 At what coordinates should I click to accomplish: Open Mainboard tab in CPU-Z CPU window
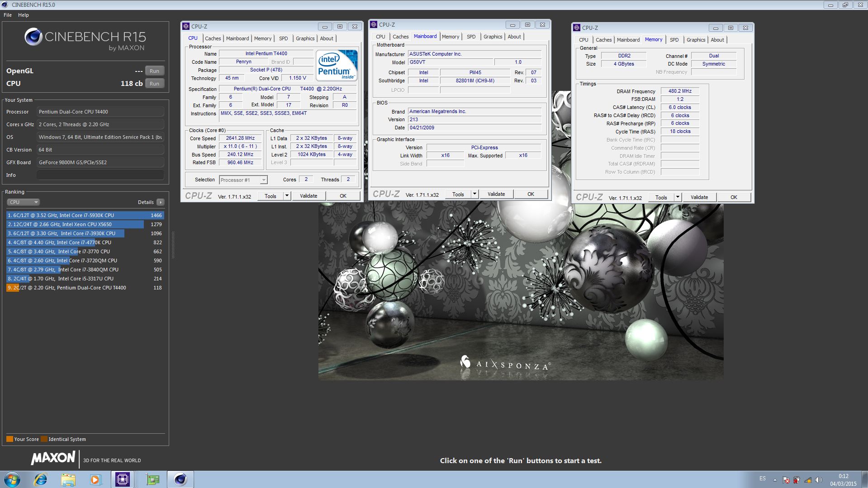click(237, 38)
